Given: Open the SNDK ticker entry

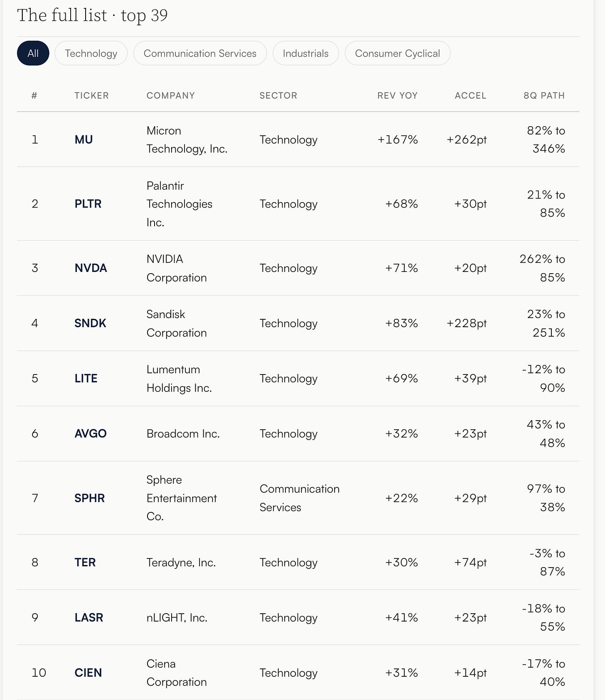Looking at the screenshot, I should click(90, 323).
